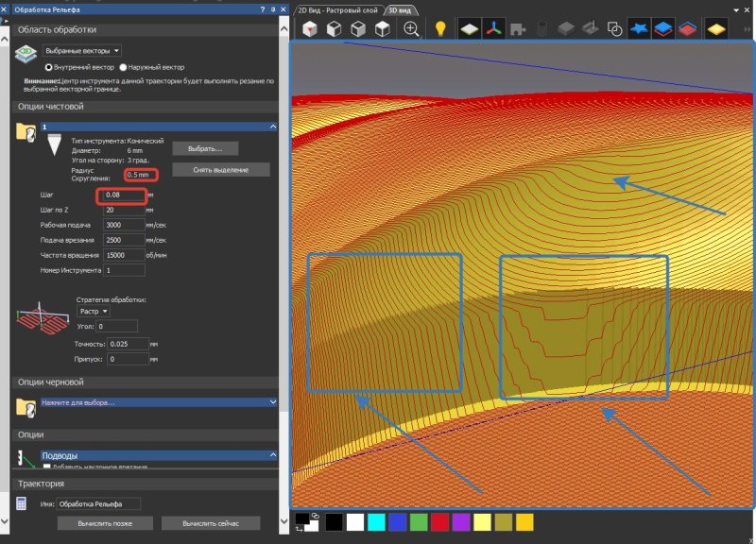Open finishing tool database folder icon

pyautogui.click(x=26, y=133)
